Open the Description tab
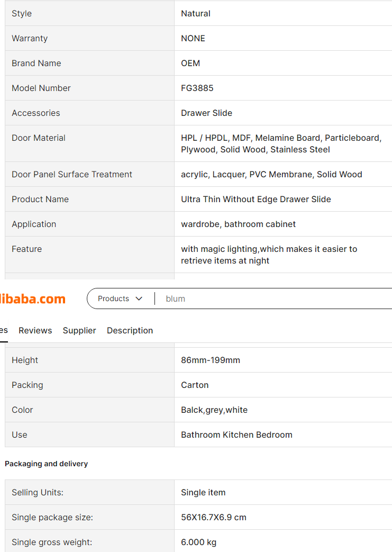392x552 pixels. (x=130, y=331)
